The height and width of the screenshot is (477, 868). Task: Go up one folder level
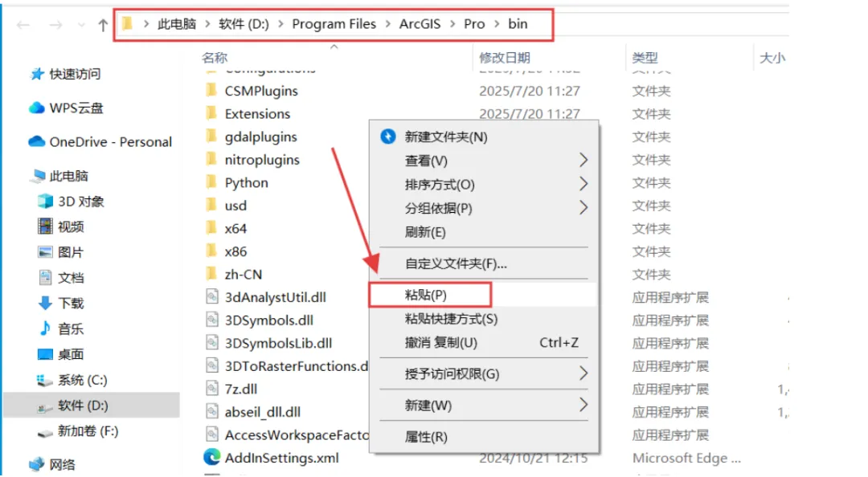(102, 25)
